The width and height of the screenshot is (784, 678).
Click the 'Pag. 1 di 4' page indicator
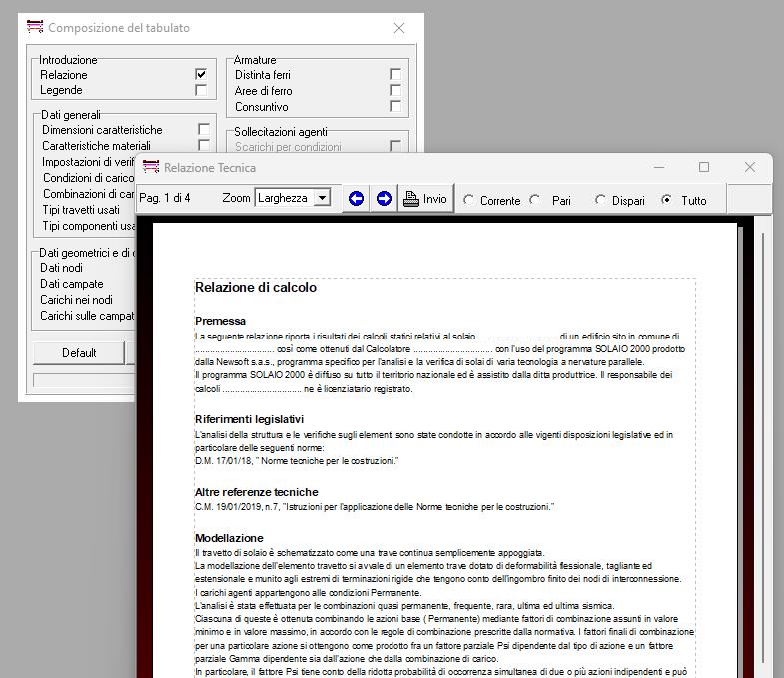pos(165,198)
